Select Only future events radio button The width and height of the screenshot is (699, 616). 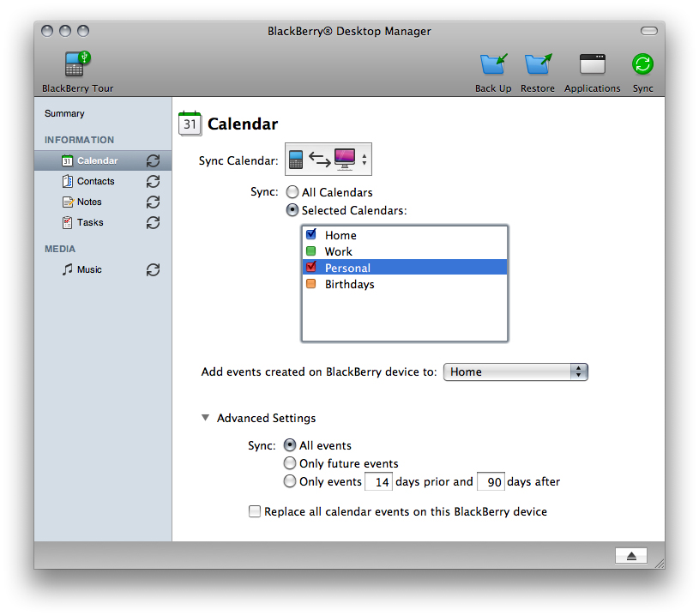point(290,463)
